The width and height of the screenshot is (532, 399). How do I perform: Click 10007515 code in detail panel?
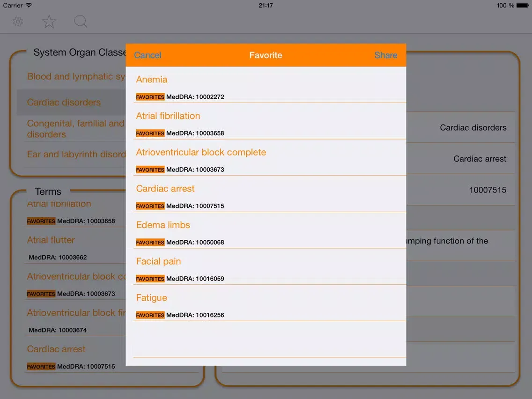click(x=488, y=190)
